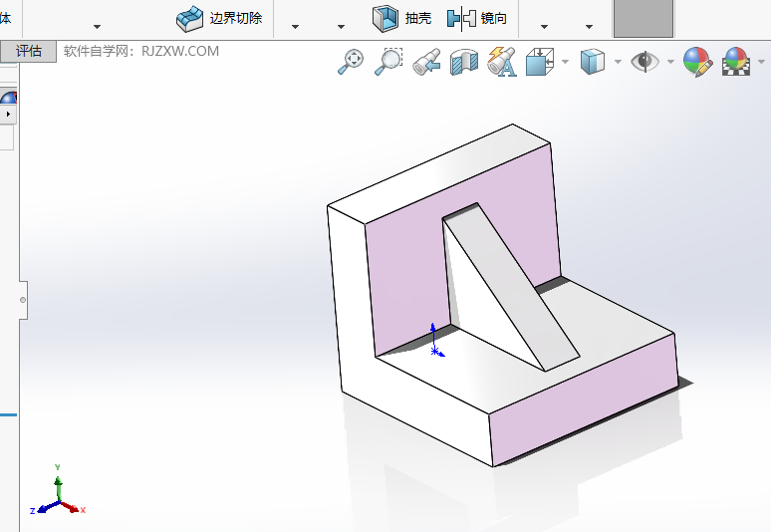
Task: Click the View Orientation cube icon
Action: (539, 62)
